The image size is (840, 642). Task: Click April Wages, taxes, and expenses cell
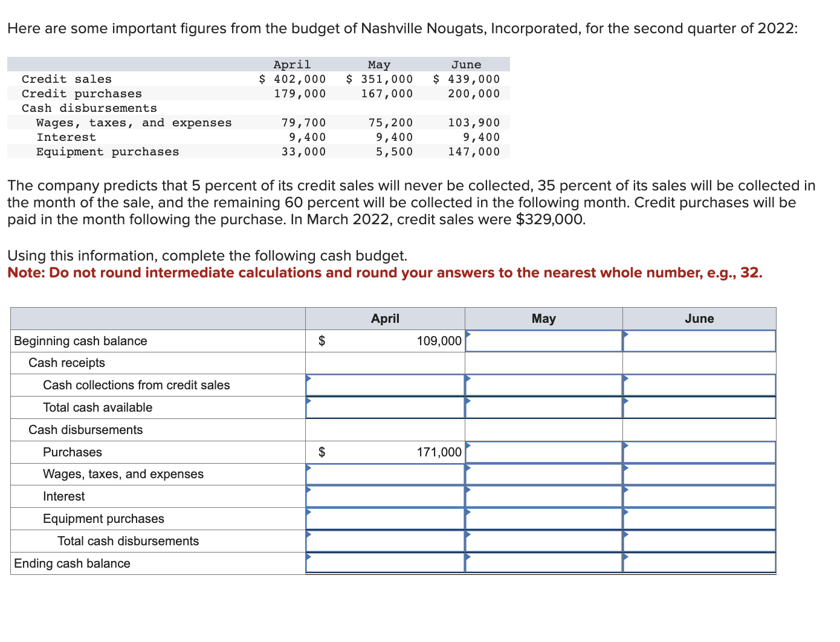[x=385, y=474]
